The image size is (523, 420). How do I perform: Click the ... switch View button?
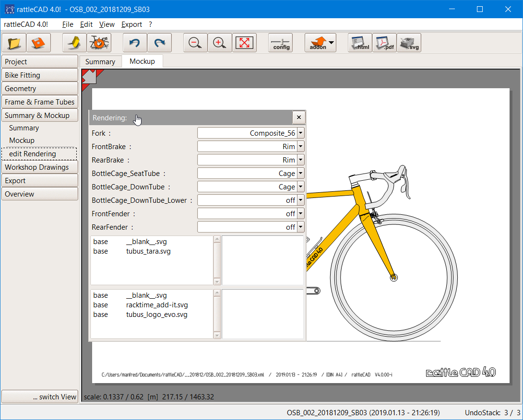click(40, 397)
